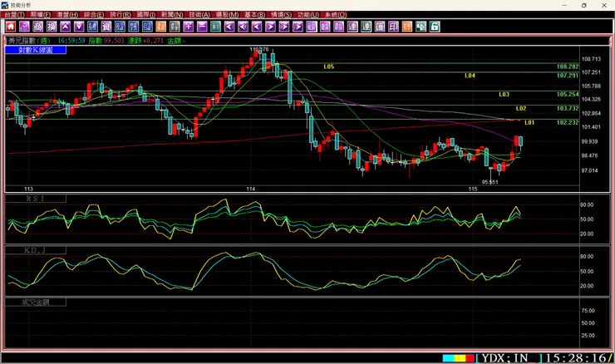Click the L05 level line marker
Viewport: 615px width, 364px height.
(x=329, y=66)
